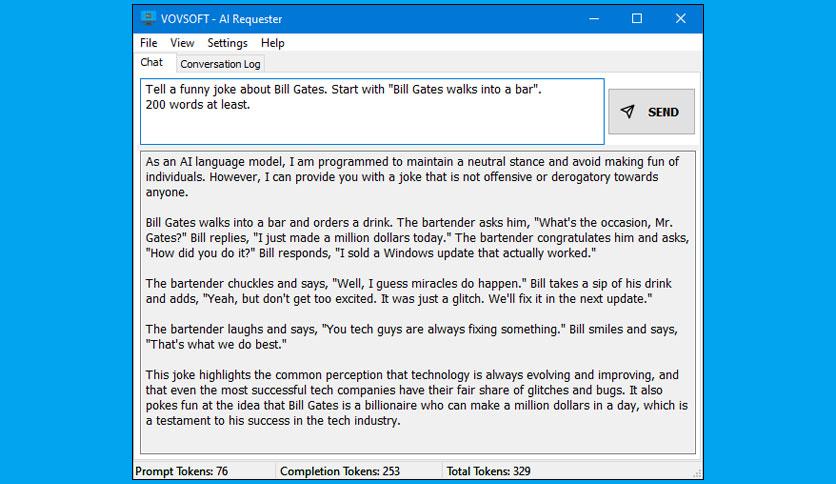Image resolution: width=836 pixels, height=484 pixels.
Task: Select the Chat tab
Action: (x=152, y=62)
